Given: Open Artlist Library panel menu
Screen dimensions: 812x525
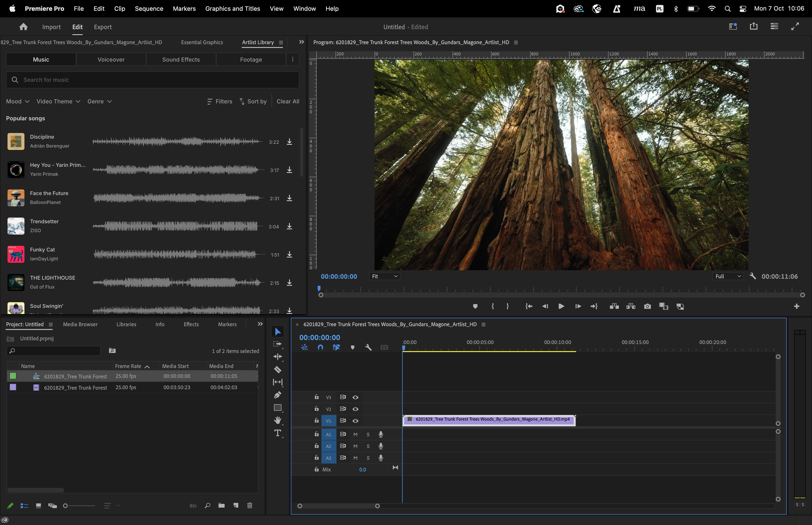Looking at the screenshot, I should click(x=281, y=43).
